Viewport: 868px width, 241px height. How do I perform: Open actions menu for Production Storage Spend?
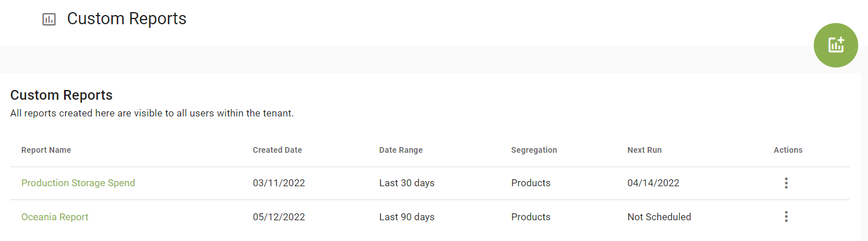[x=786, y=183]
